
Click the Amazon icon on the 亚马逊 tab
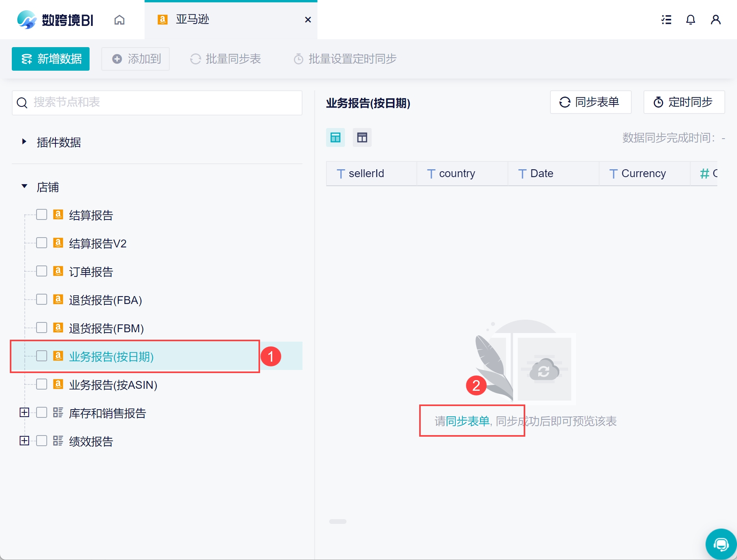[x=163, y=20]
